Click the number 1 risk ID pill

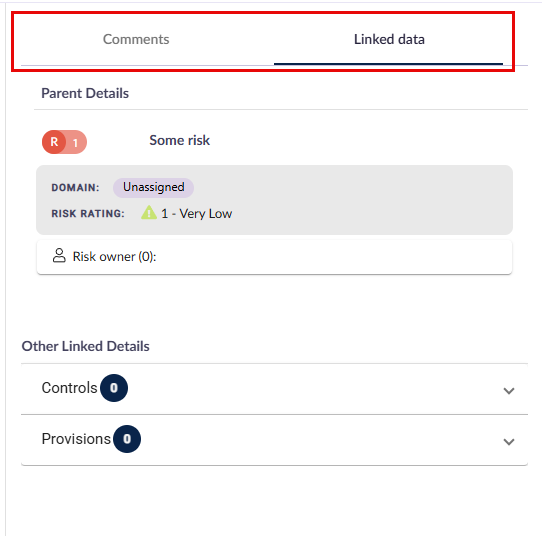point(76,142)
